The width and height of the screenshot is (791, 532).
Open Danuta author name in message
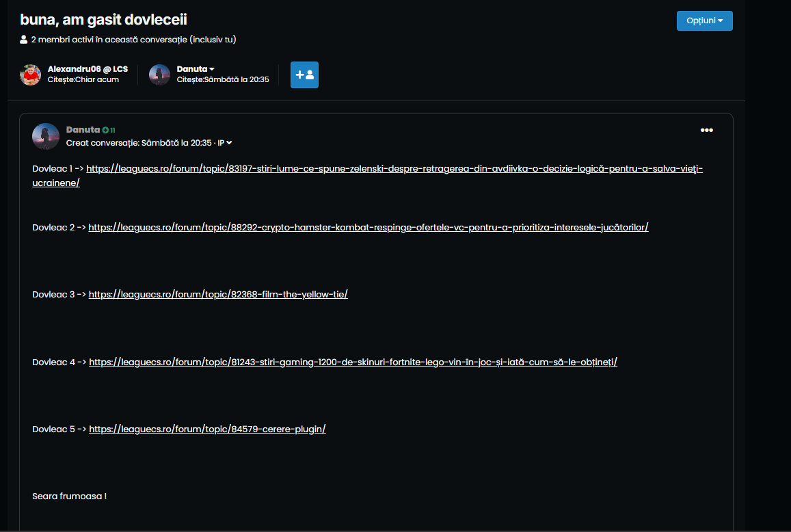click(83, 130)
